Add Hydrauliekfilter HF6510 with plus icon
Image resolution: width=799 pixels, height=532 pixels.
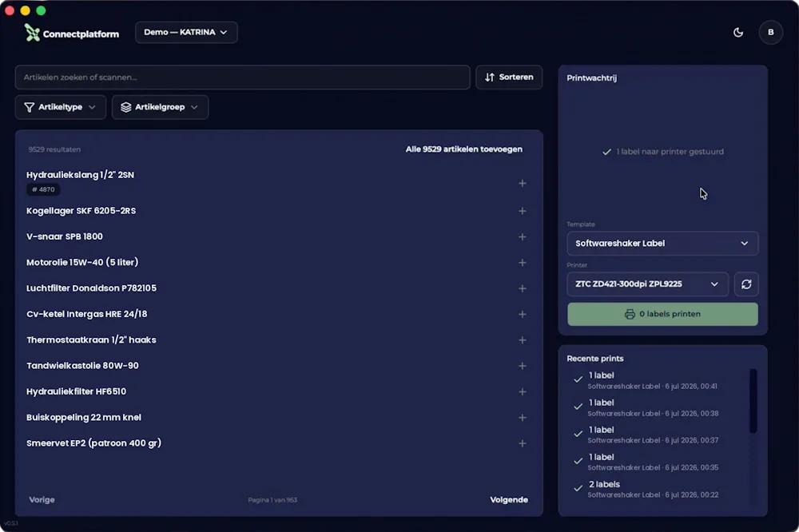523,391
